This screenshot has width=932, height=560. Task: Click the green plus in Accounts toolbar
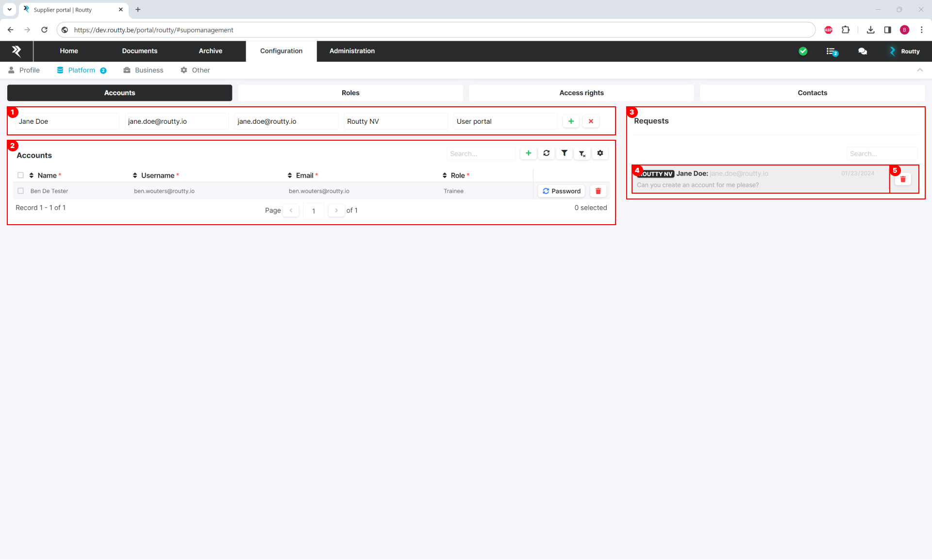[x=528, y=153]
